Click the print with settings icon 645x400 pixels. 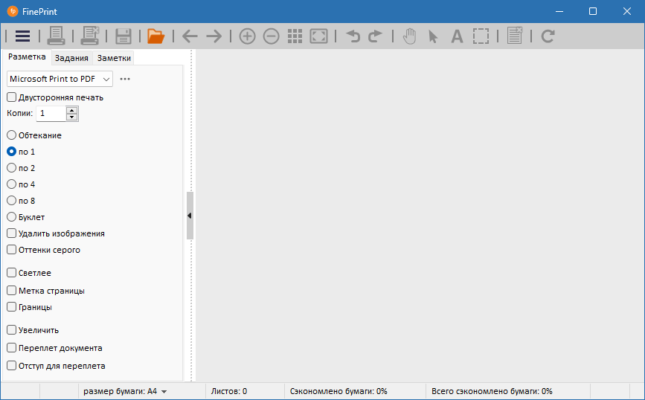pyautogui.click(x=90, y=36)
